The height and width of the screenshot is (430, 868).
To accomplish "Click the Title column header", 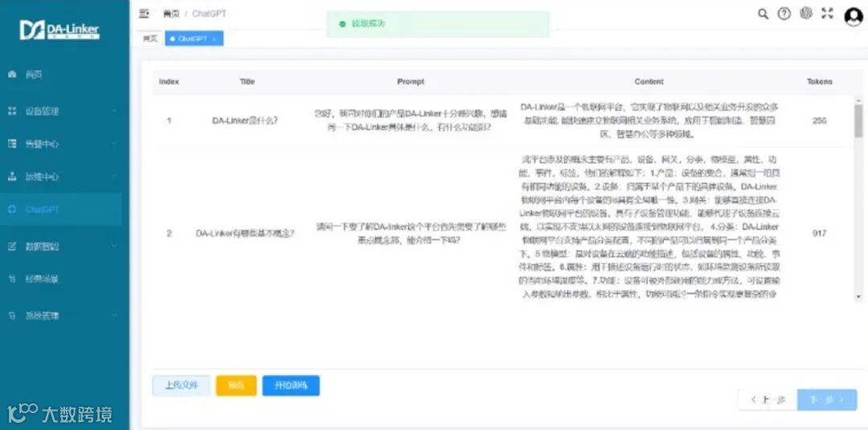I will point(247,82).
